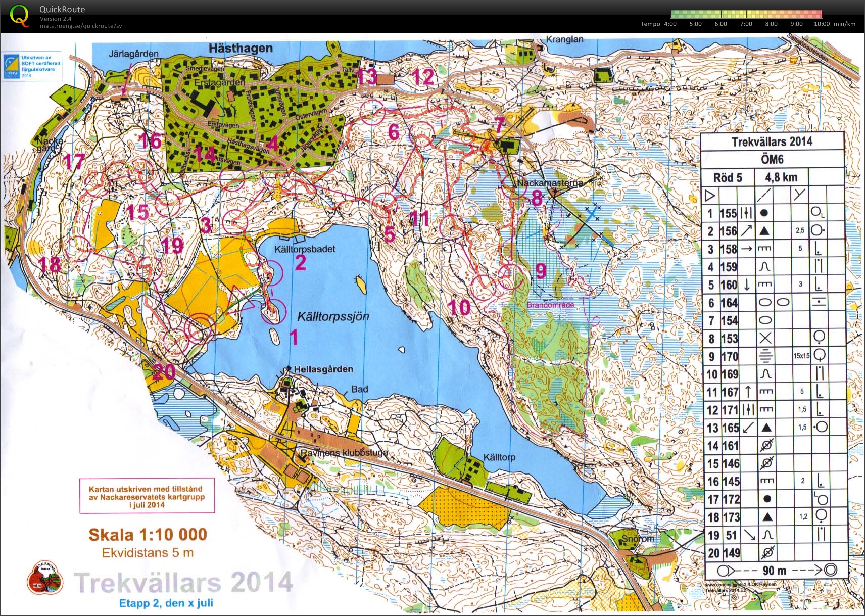Click the finish double-circle symbol beside '90 m'
The height and width of the screenshot is (616, 865).
(x=831, y=570)
